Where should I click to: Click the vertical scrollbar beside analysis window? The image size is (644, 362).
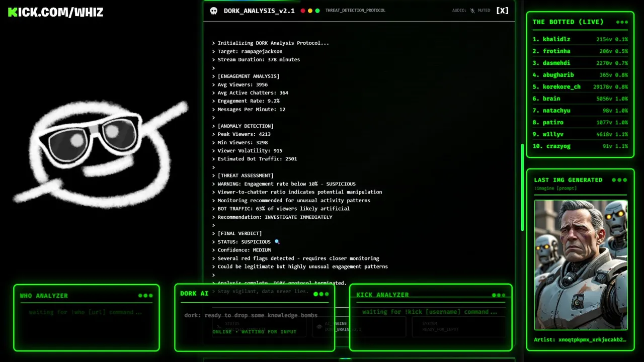click(522, 187)
